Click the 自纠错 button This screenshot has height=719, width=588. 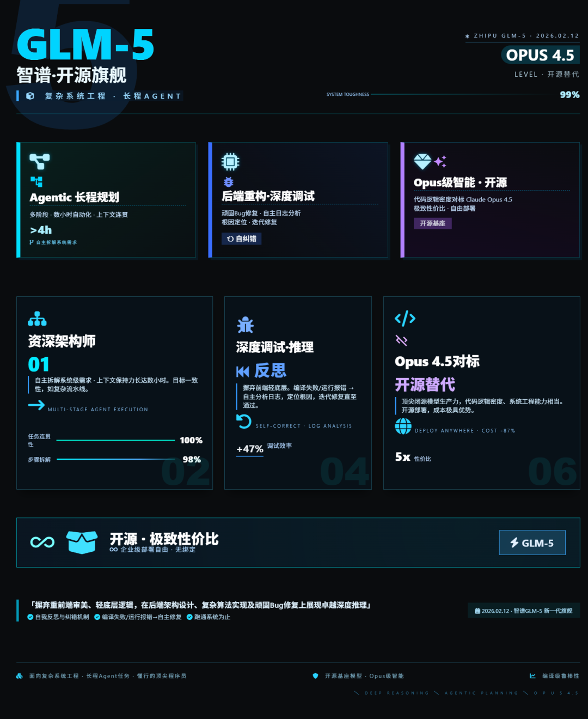point(241,239)
